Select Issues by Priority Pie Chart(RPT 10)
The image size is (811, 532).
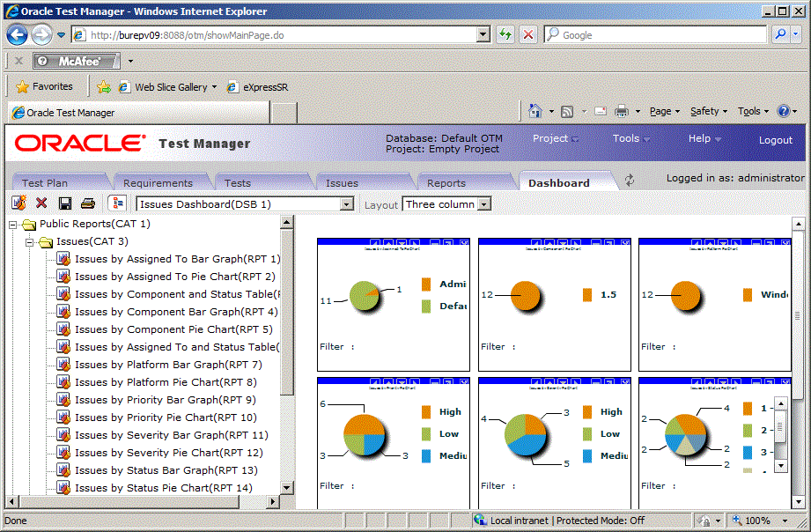click(x=166, y=417)
